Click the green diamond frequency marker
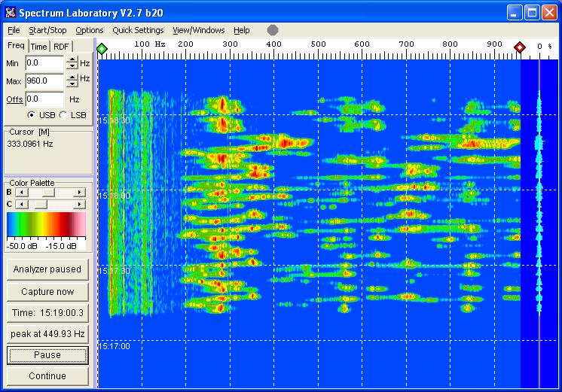Image resolution: width=562 pixels, height=392 pixels. pos(102,48)
